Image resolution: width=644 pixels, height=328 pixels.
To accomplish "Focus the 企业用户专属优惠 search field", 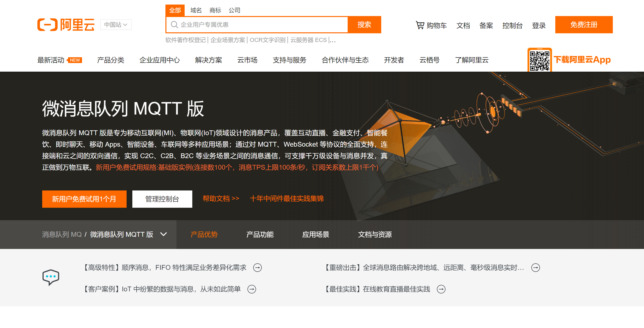I will click(x=257, y=24).
